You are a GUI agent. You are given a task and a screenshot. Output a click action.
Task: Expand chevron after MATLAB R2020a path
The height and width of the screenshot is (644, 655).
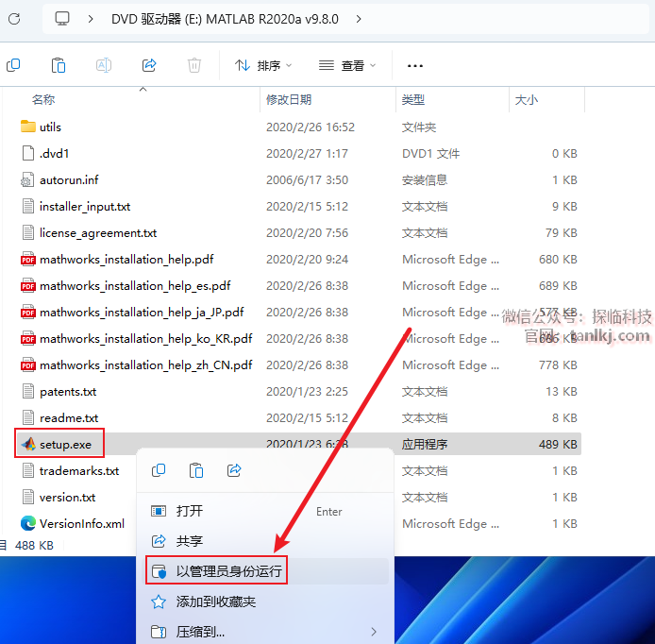coord(359,19)
